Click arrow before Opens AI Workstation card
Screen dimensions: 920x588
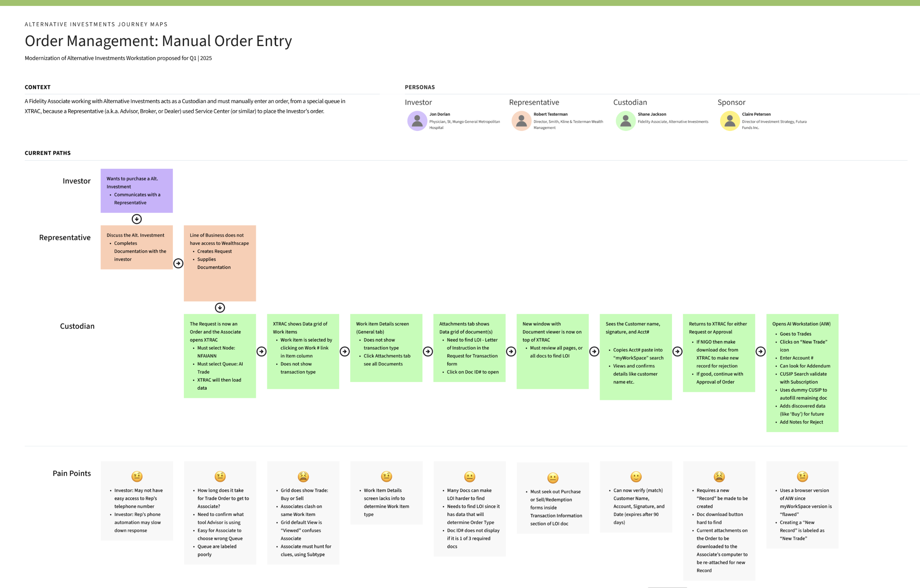(760, 351)
